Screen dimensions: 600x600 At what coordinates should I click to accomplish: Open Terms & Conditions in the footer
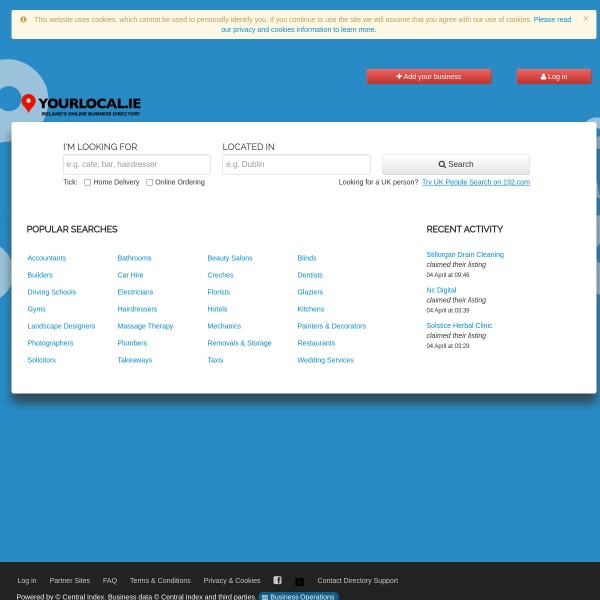[160, 580]
